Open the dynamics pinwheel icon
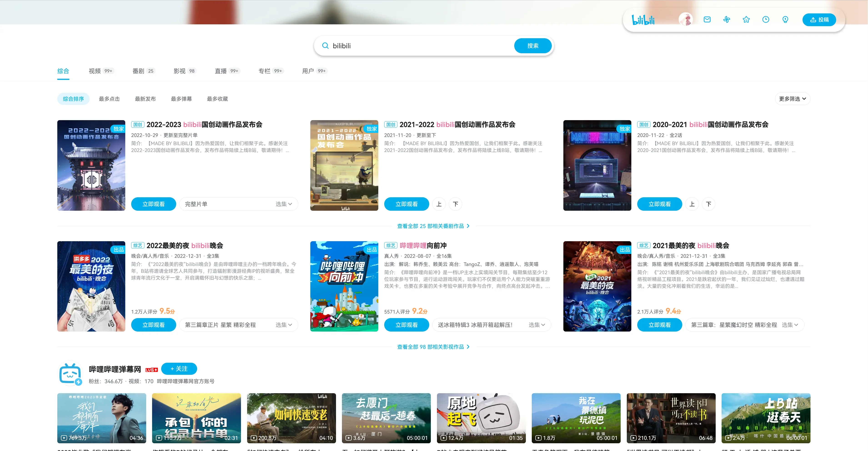The width and height of the screenshot is (868, 451). click(x=727, y=20)
